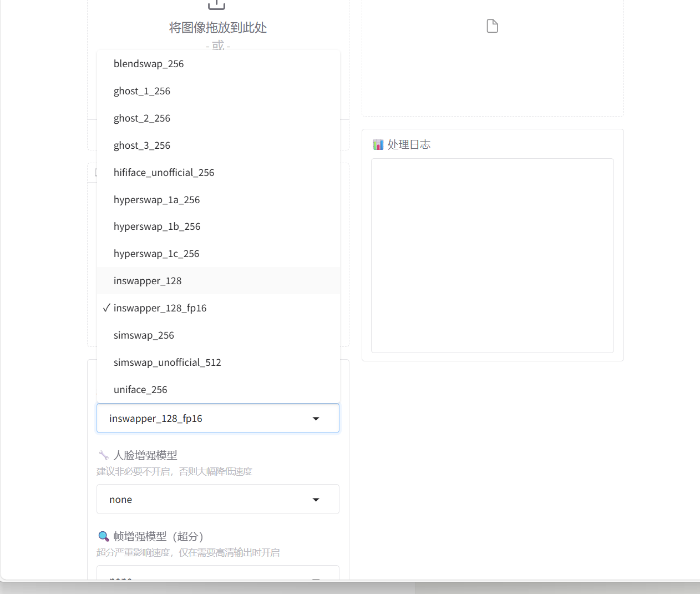Click the magnifier icon beside 帧增强模型

pos(103,536)
